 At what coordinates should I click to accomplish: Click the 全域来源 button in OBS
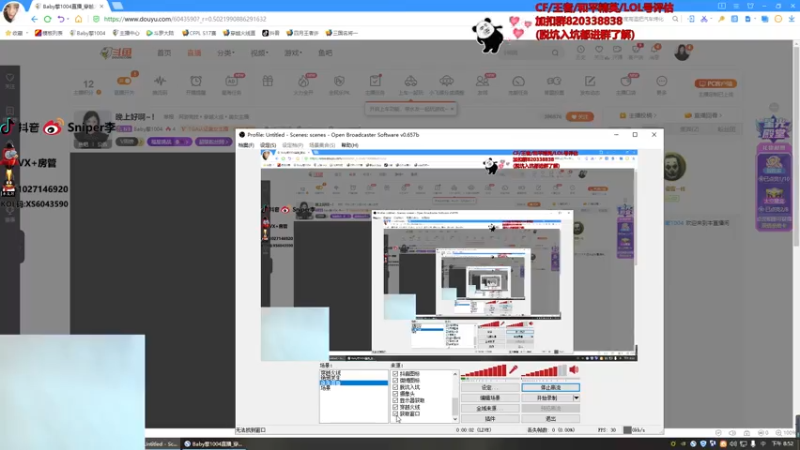pyautogui.click(x=490, y=408)
